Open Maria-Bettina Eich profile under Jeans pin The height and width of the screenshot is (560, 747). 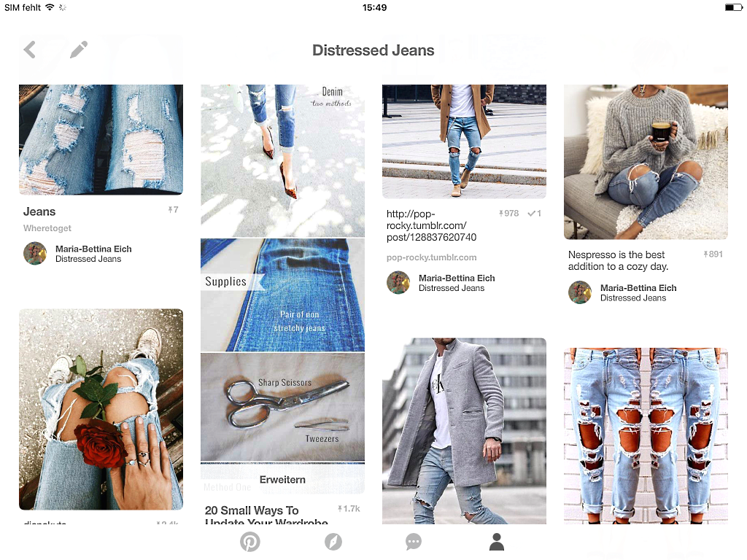[x=93, y=249]
